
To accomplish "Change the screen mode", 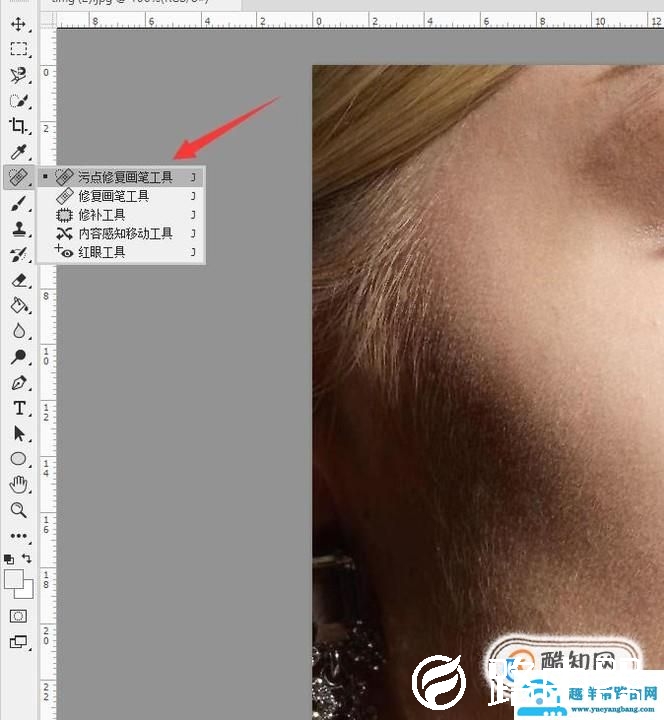I will click(x=18, y=641).
